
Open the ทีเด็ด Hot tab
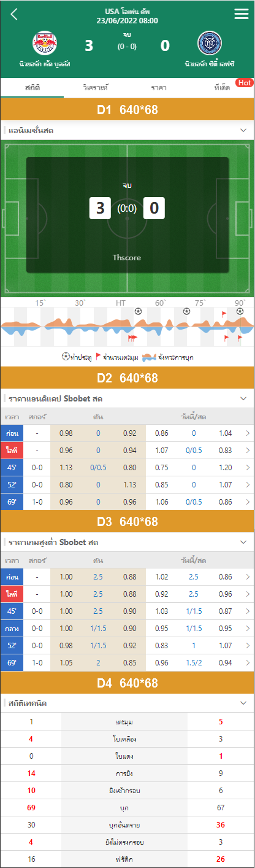pos(223,88)
